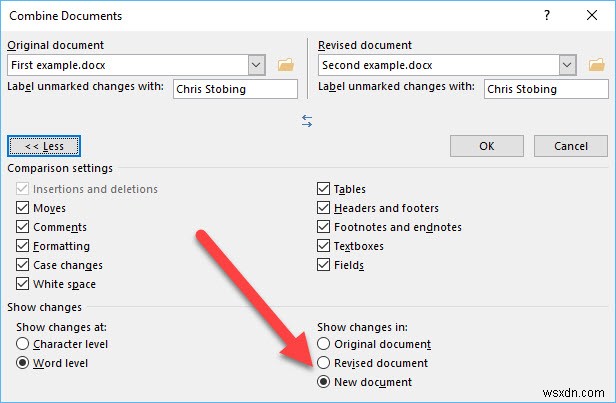The image size is (616, 403).
Task: Uncheck the Tables comparison setting
Action: [324, 189]
